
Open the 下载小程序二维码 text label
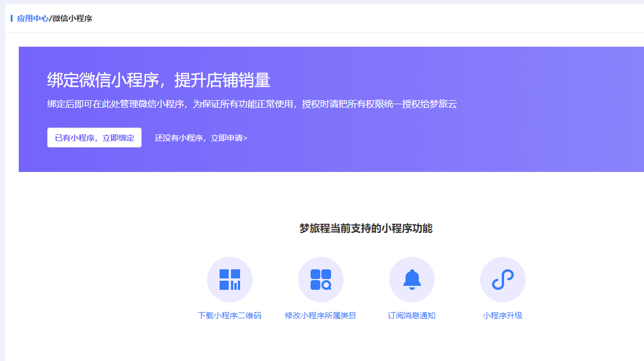point(230,316)
